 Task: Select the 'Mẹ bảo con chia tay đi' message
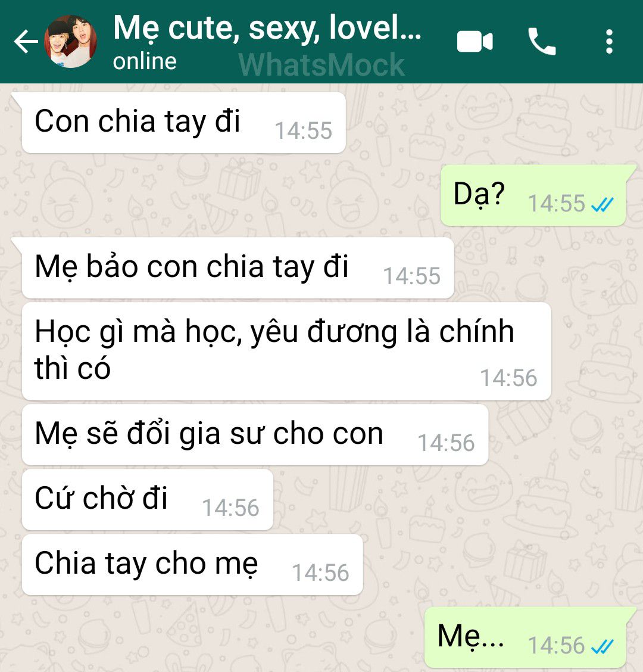pyautogui.click(x=238, y=268)
